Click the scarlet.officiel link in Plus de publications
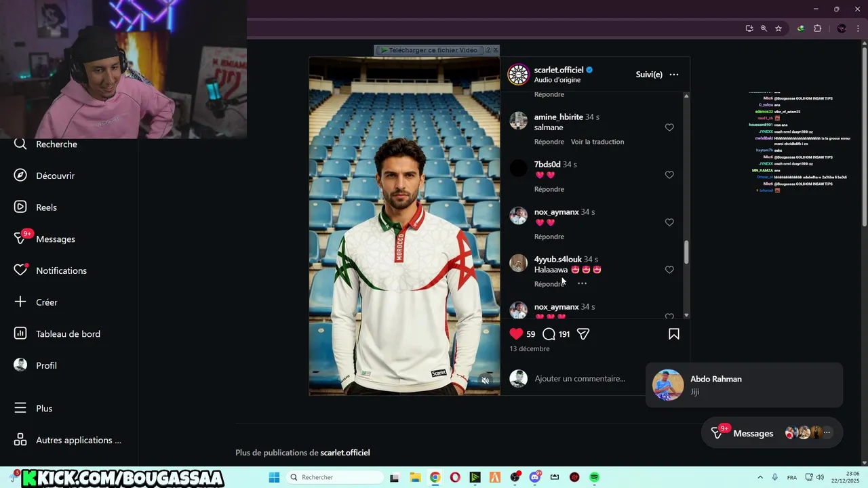Image resolution: width=868 pixels, height=488 pixels. click(345, 453)
